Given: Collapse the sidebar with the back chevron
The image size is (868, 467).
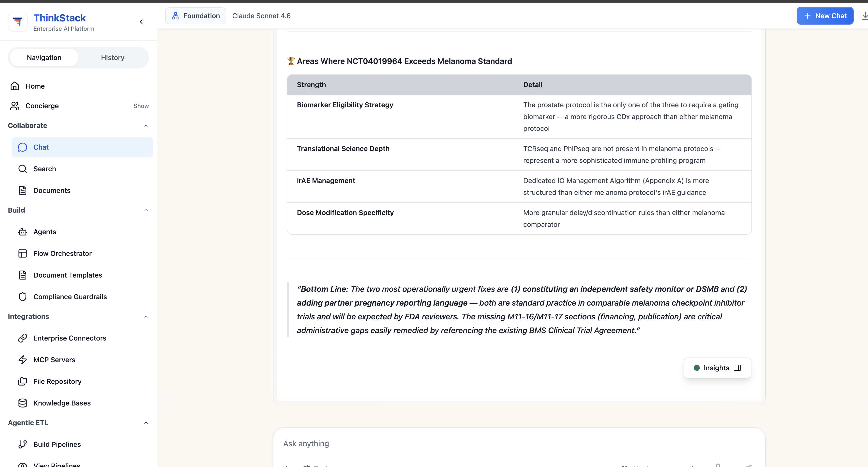Looking at the screenshot, I should 141,22.
